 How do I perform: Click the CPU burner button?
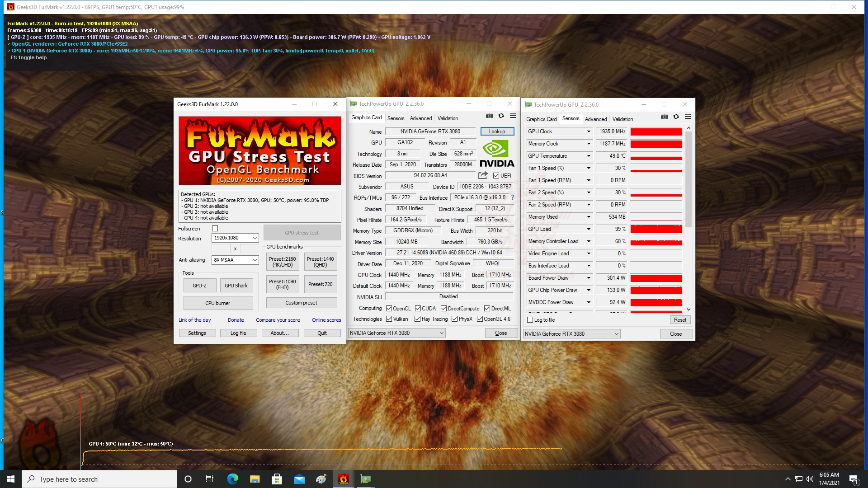(218, 303)
